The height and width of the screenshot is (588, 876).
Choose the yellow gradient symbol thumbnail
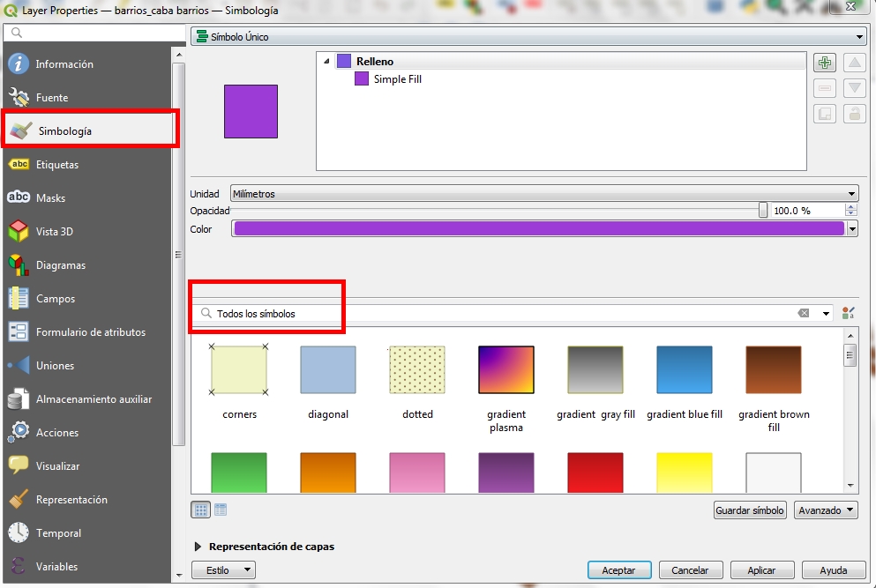[685, 473]
